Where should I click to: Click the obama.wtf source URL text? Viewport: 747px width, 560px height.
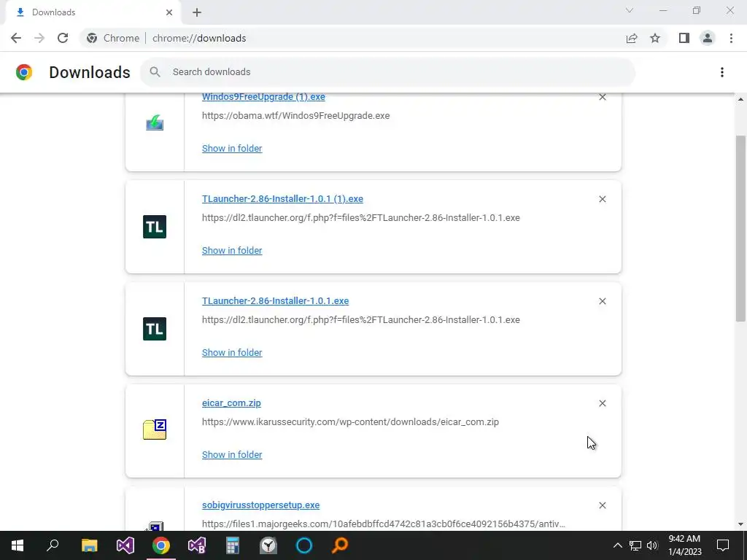click(x=296, y=116)
